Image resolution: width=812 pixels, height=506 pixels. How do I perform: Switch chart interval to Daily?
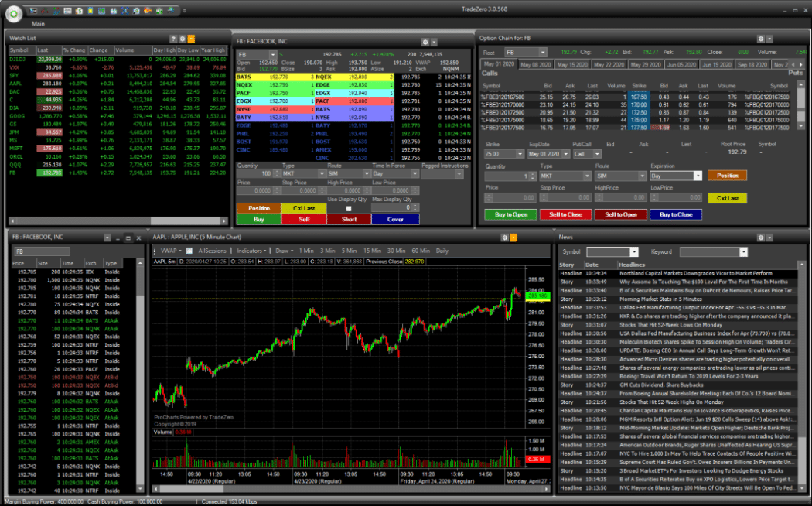pyautogui.click(x=442, y=251)
